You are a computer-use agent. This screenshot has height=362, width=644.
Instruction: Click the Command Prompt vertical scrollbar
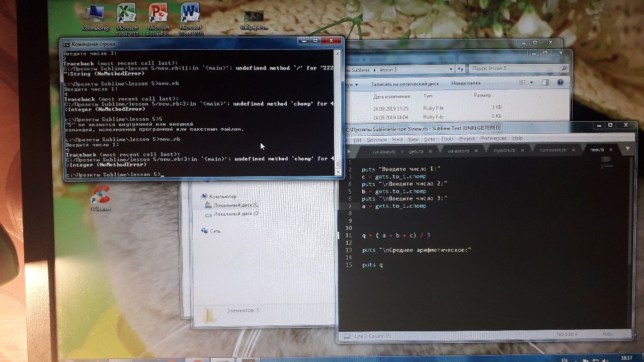(339, 112)
